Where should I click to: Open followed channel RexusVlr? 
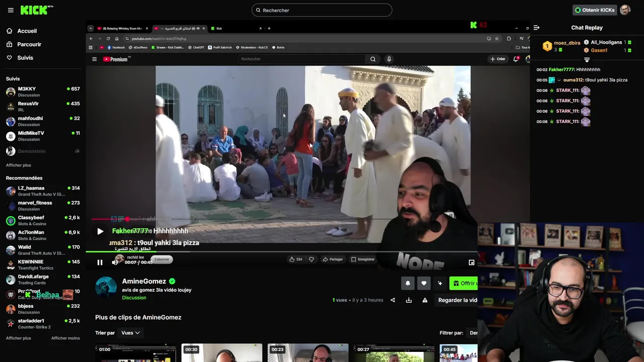pyautogui.click(x=43, y=107)
